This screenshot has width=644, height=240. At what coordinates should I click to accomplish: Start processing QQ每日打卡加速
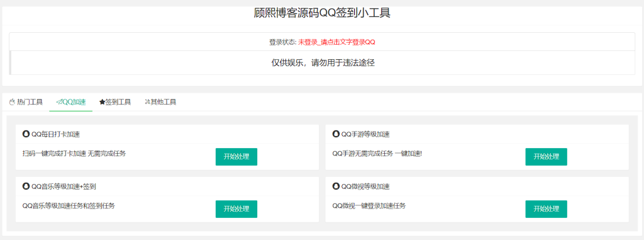point(236,157)
